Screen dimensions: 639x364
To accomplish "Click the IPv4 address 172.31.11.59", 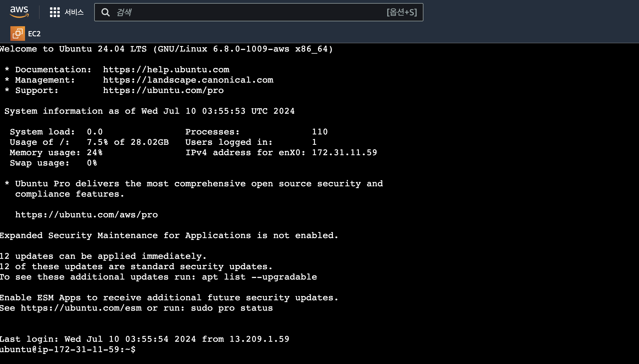I will click(x=344, y=152).
